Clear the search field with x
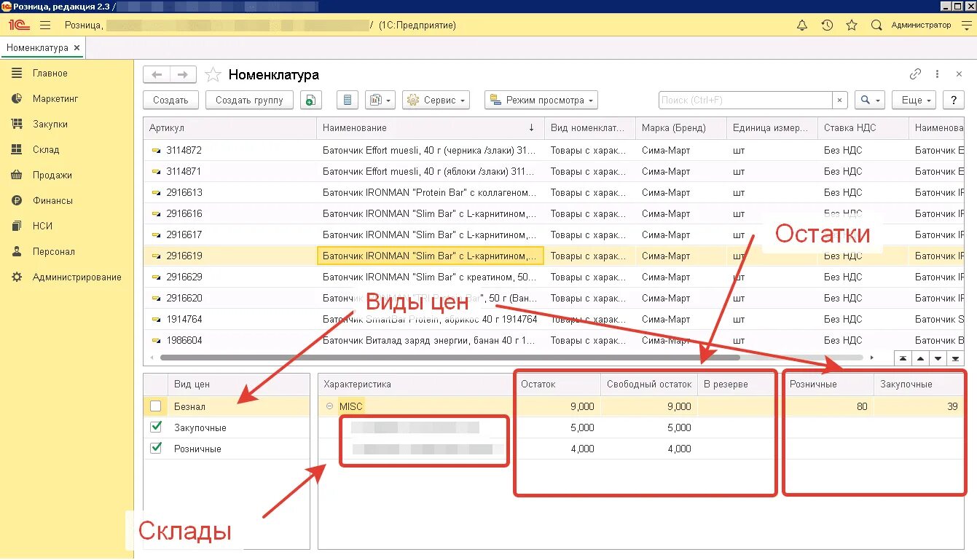This screenshot has height=560, width=977. click(840, 100)
